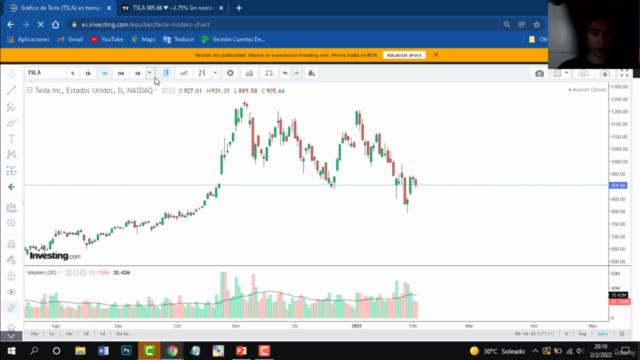
Task: Click the save chart cloud-upload icon
Action: tap(605, 73)
